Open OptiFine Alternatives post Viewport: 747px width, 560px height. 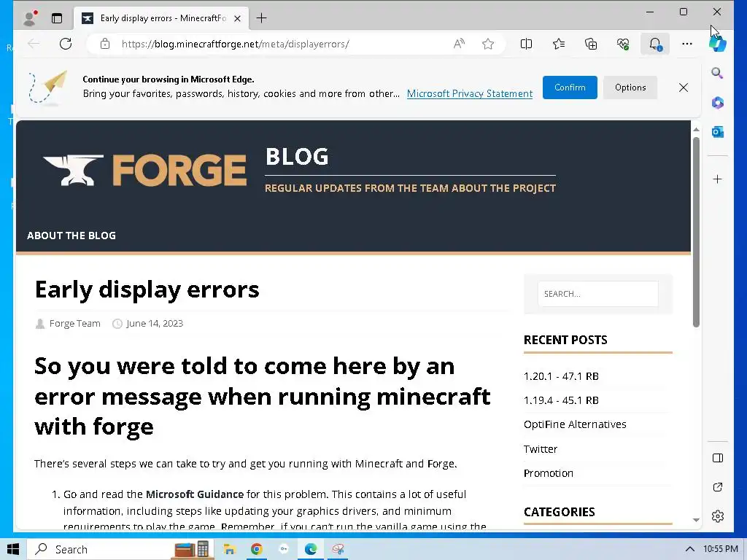[575, 424]
